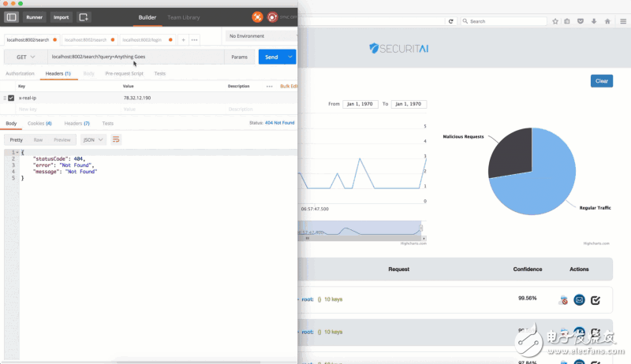Click the wrap lines icon next to JSON
The image size is (631, 364).
(116, 139)
